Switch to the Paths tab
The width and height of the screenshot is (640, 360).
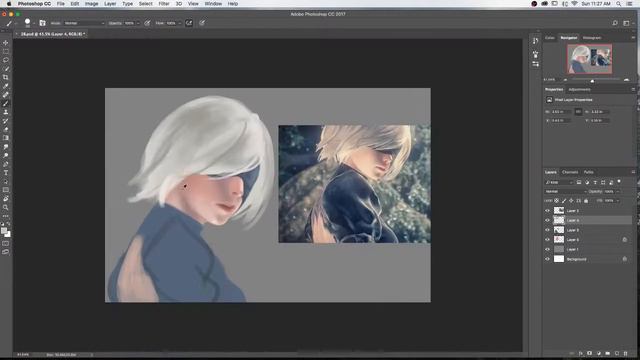589,172
